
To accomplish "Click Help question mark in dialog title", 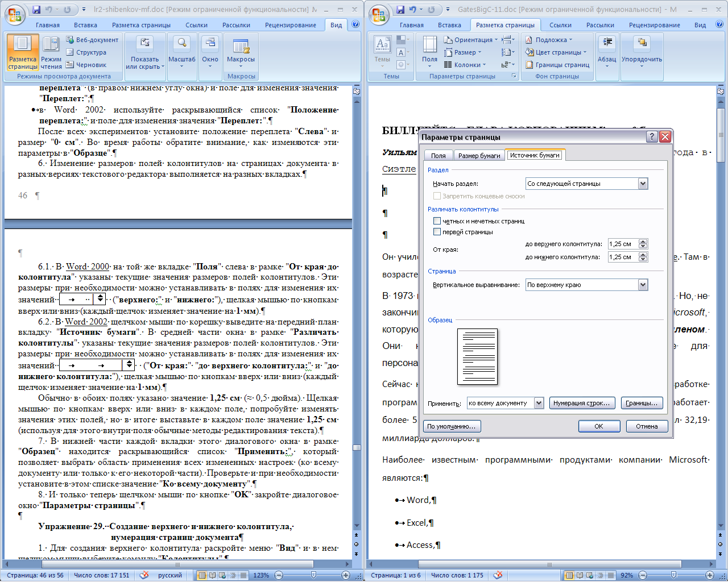I will coord(652,136).
